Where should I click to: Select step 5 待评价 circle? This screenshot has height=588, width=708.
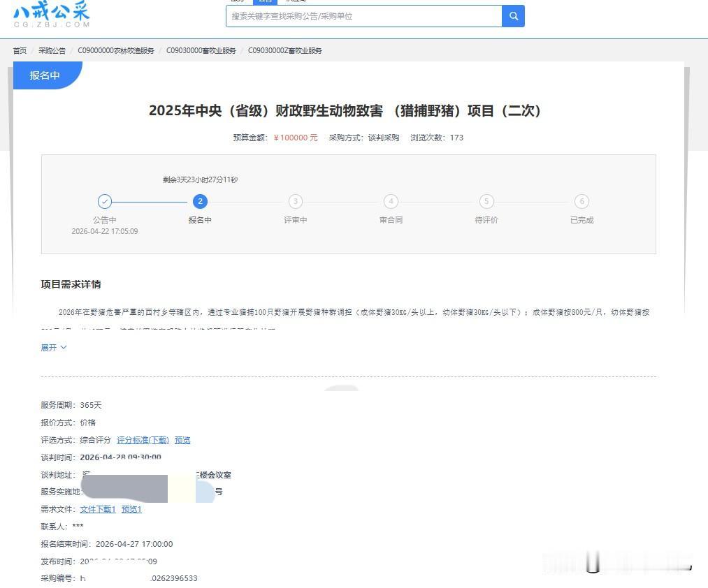coord(486,201)
